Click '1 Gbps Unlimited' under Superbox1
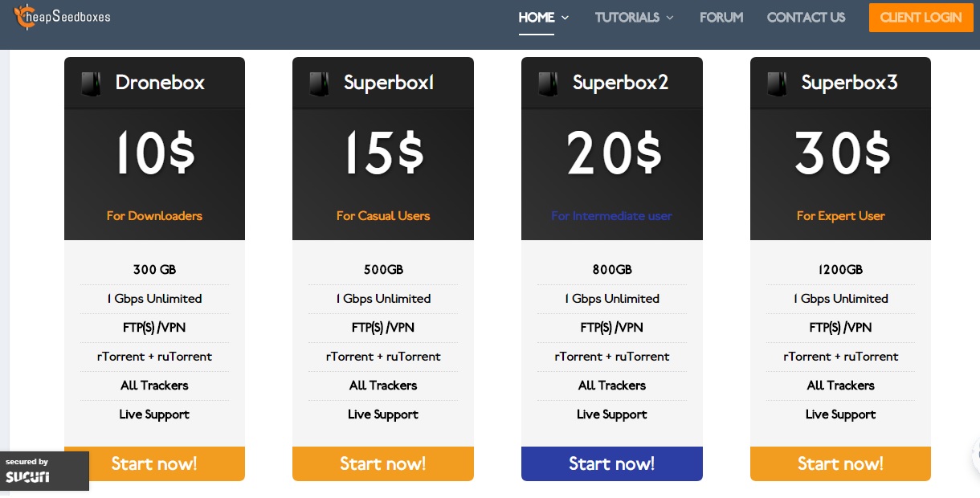The image size is (980, 498). pos(383,299)
